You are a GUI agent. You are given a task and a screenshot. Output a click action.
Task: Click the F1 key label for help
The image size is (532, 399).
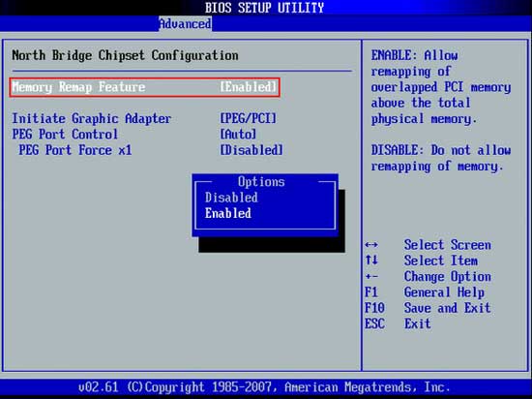click(x=371, y=292)
